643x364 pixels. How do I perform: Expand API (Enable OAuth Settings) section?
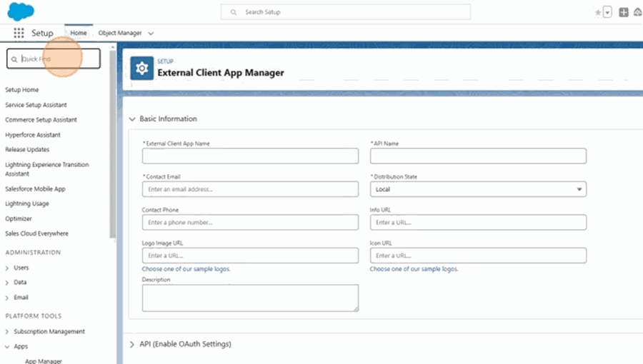132,344
